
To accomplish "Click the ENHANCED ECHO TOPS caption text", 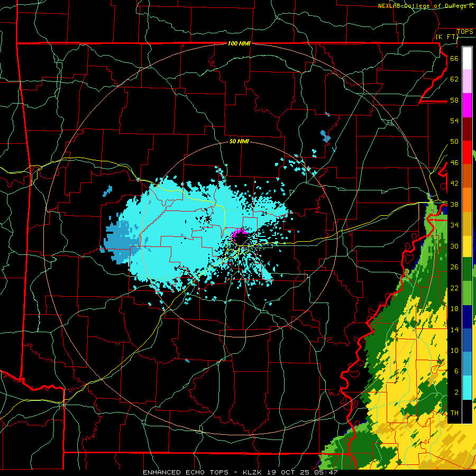I will tap(186, 472).
